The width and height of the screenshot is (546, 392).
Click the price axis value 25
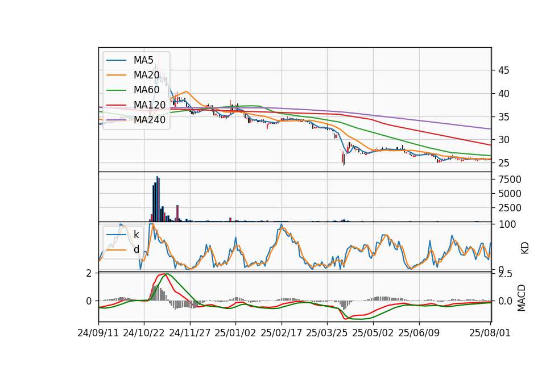coord(503,163)
